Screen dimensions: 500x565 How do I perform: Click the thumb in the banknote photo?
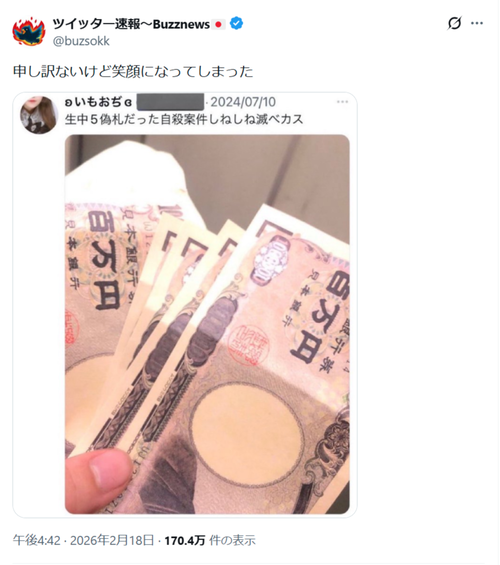point(99,480)
